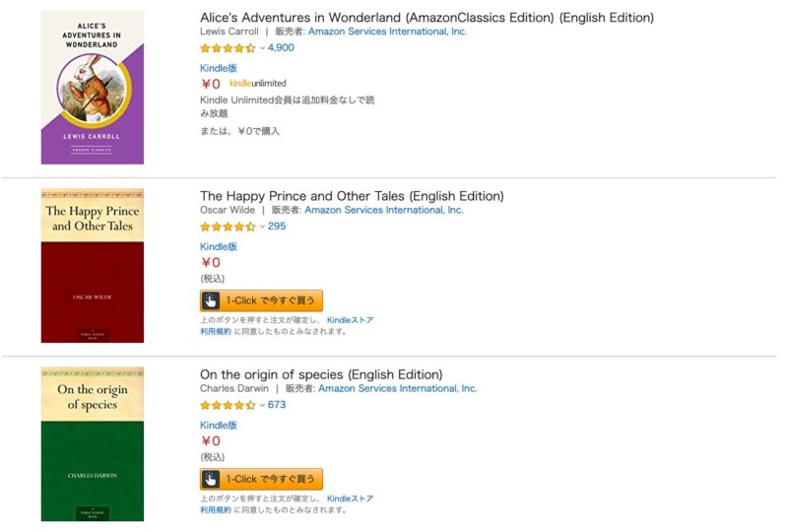Click star ratings for On the origin of species
The height and width of the screenshot is (532, 788).
tap(228, 405)
